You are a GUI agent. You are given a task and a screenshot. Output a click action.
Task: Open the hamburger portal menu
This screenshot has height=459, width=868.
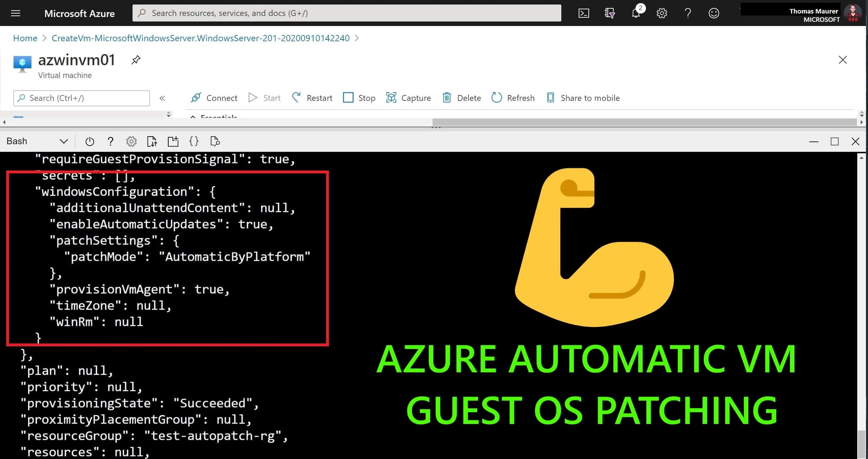(x=16, y=13)
